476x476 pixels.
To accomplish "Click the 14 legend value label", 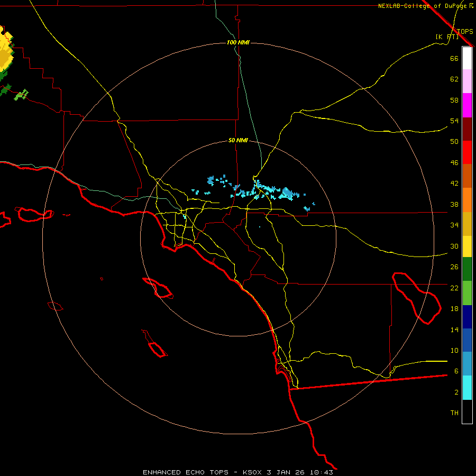I will [x=454, y=329].
